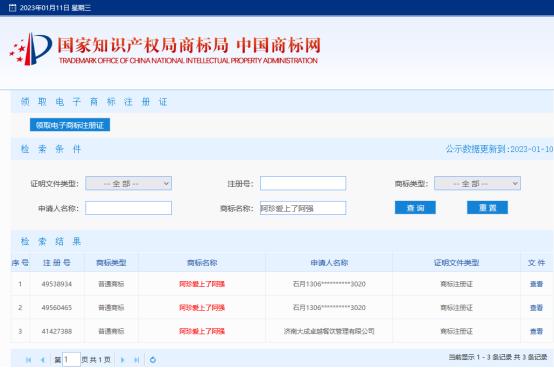The image size is (554, 368).
Task: Click applicant cell in row 2
Action: pos(329,308)
